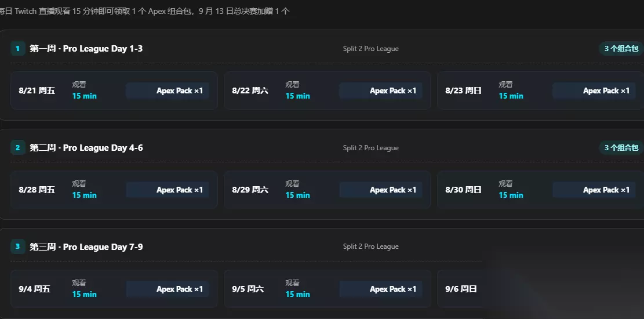Select the 8/30 周日 date label
The height and width of the screenshot is (319, 644).
click(x=463, y=190)
